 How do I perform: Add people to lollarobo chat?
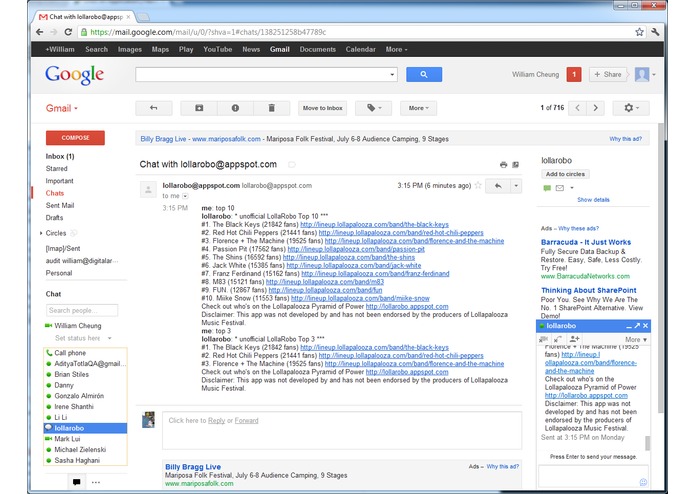[574, 339]
